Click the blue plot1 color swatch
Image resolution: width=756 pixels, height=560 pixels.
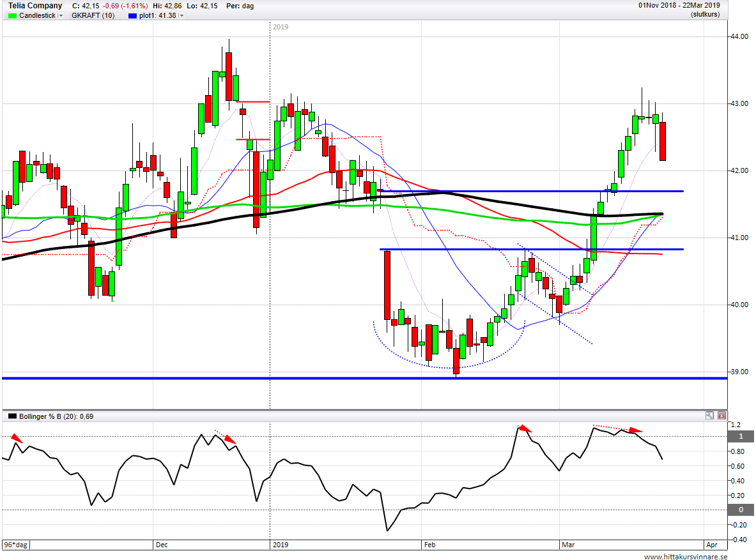pyautogui.click(x=132, y=15)
